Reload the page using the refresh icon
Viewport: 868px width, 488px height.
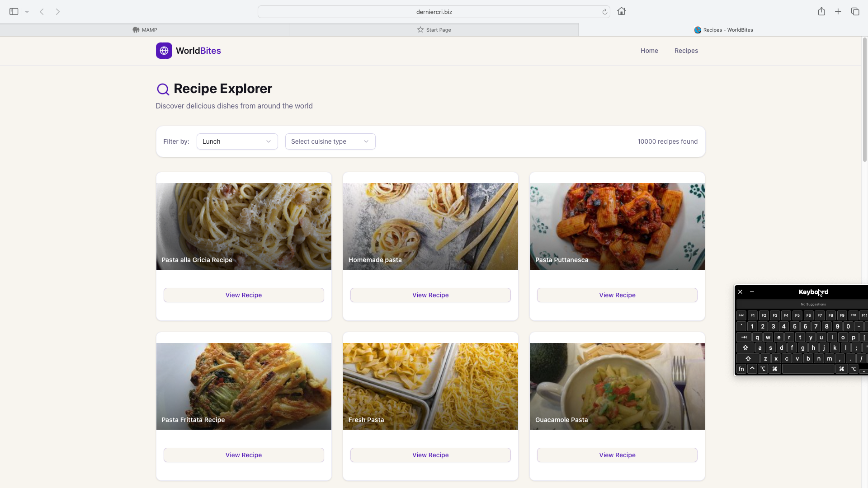[x=604, y=12]
